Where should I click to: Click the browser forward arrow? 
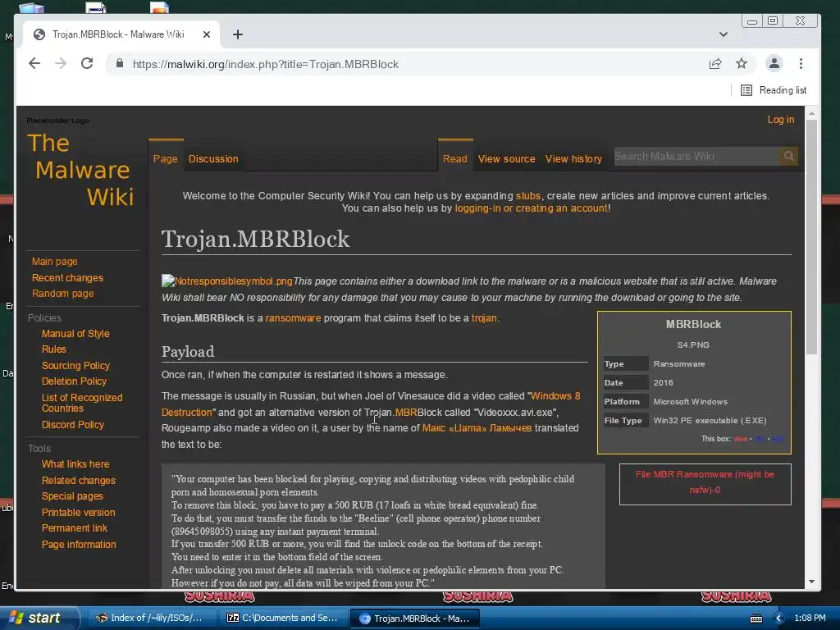61,64
